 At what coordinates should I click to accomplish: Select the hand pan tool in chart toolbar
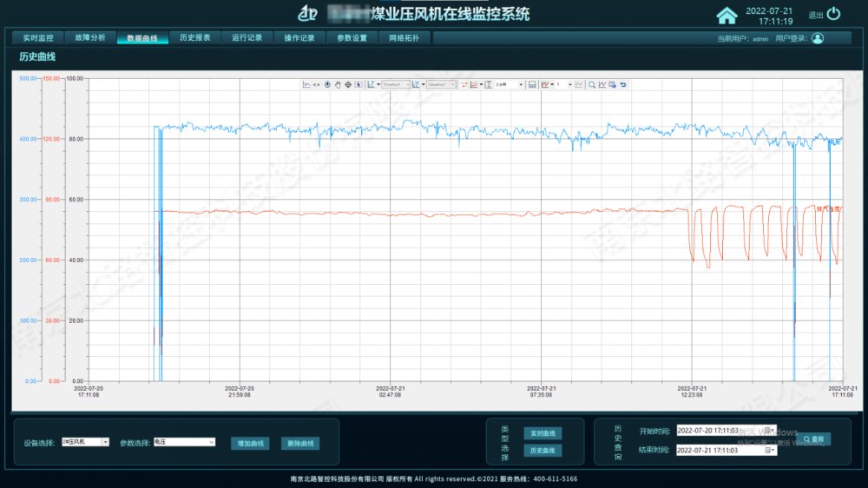pos(338,84)
